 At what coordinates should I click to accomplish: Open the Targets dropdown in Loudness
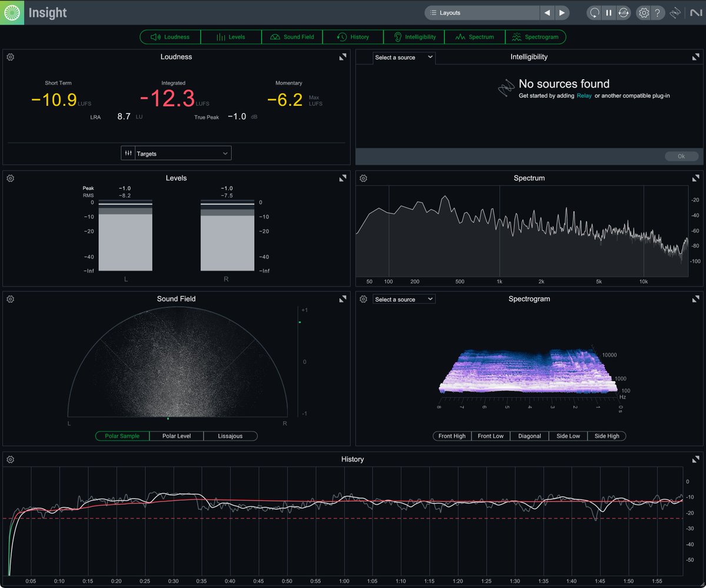pos(183,153)
